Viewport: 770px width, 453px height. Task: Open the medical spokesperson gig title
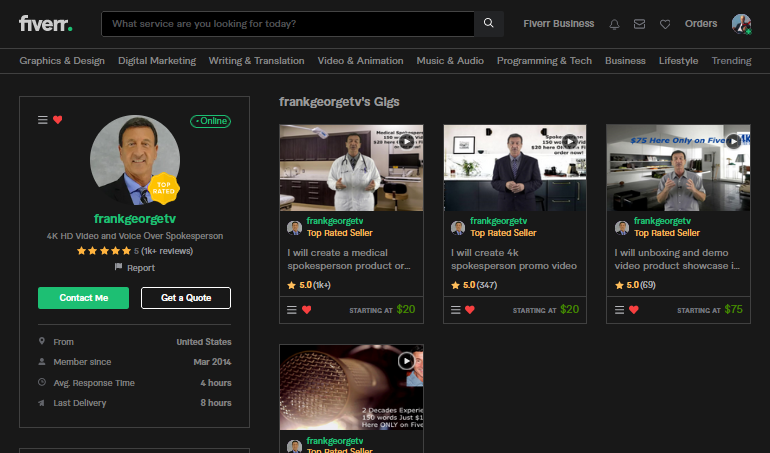pos(349,259)
